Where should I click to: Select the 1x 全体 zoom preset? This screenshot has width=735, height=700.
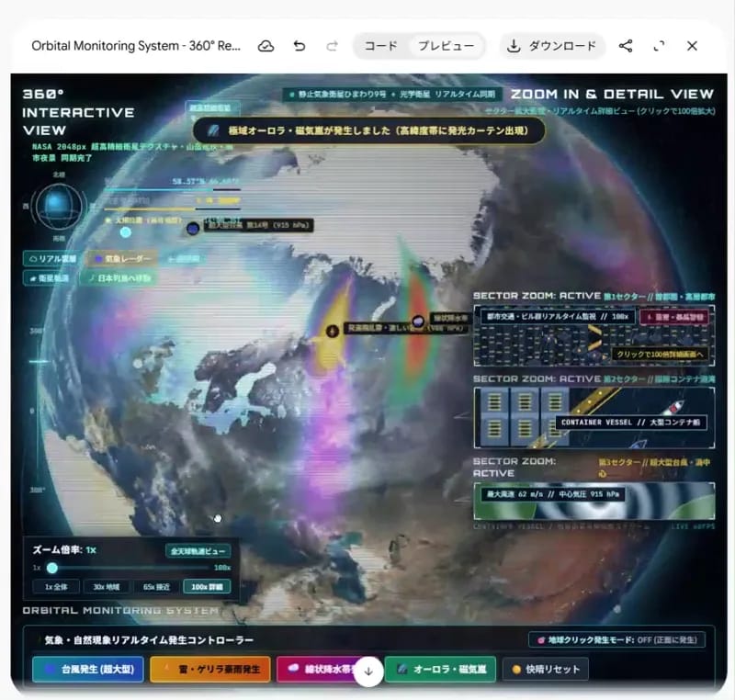(x=56, y=587)
